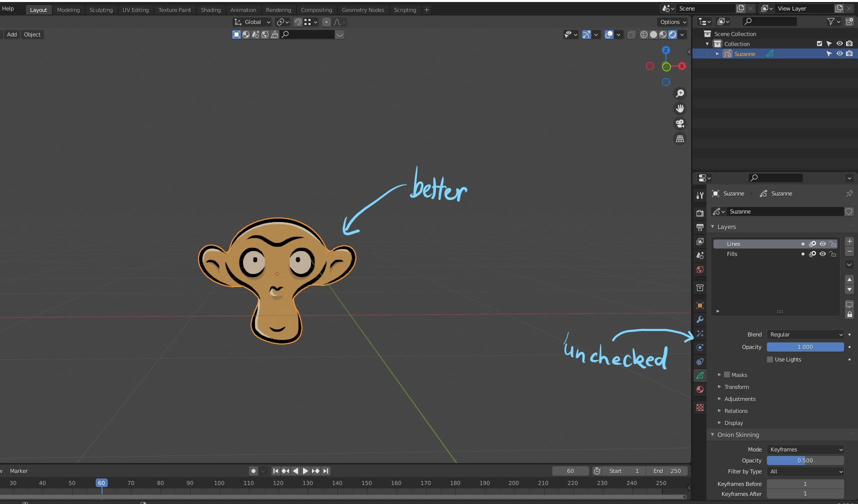
Task: Move the layer up in list
Action: tap(849, 279)
